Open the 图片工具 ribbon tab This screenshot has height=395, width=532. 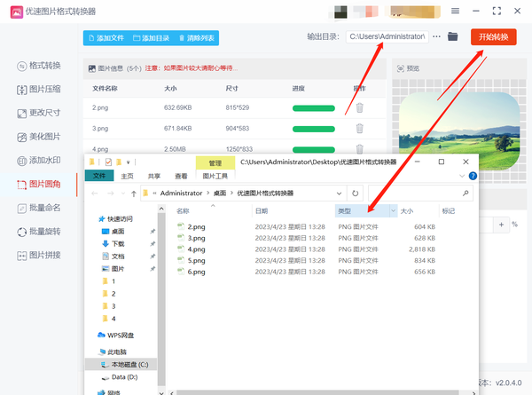pyautogui.click(x=215, y=176)
